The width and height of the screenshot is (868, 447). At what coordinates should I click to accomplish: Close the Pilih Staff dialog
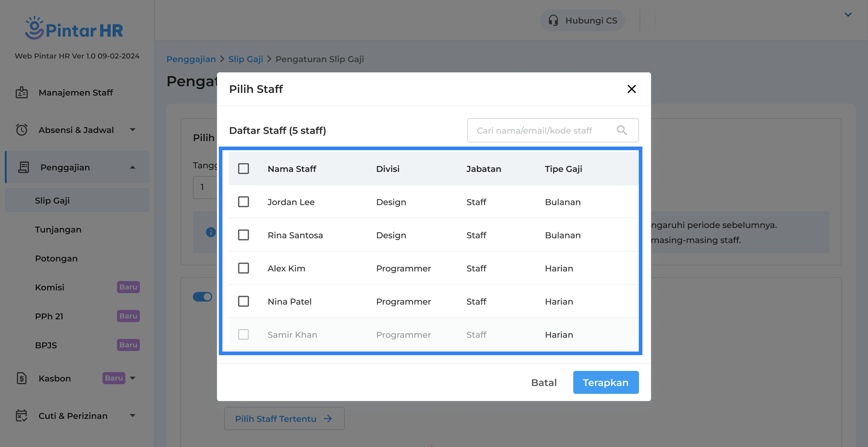tap(632, 89)
